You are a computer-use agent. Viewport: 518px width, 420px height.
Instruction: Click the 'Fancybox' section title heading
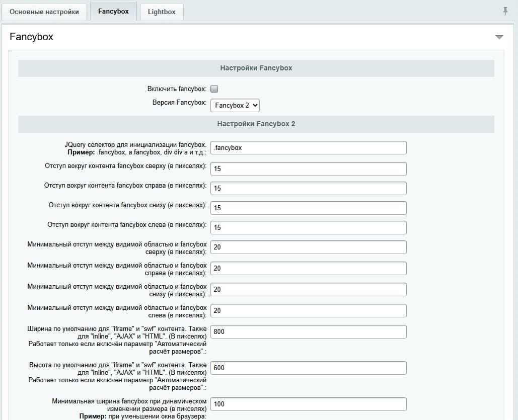coord(31,37)
